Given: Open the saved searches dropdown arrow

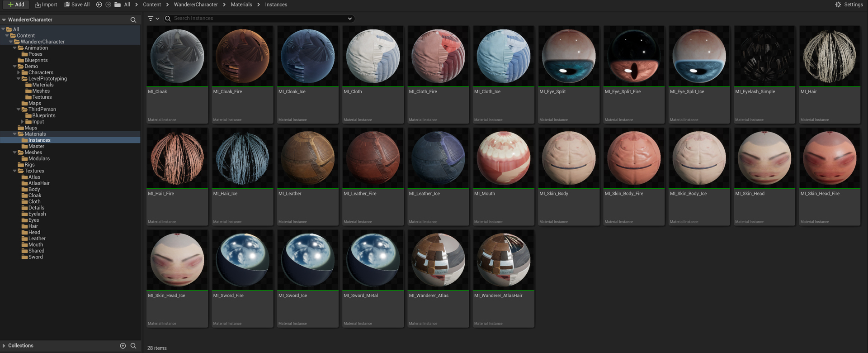Looking at the screenshot, I should pos(350,19).
